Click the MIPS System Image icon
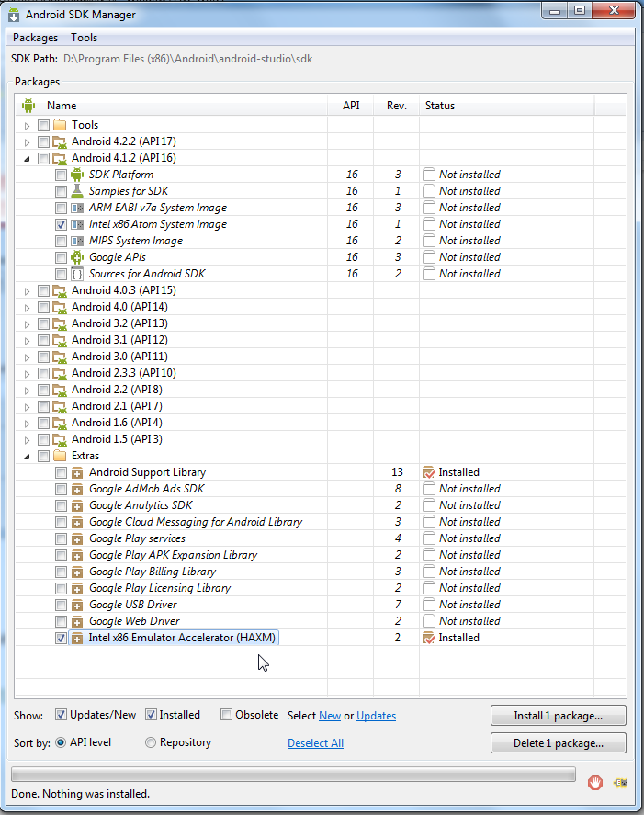This screenshot has width=644, height=815. coord(77,241)
